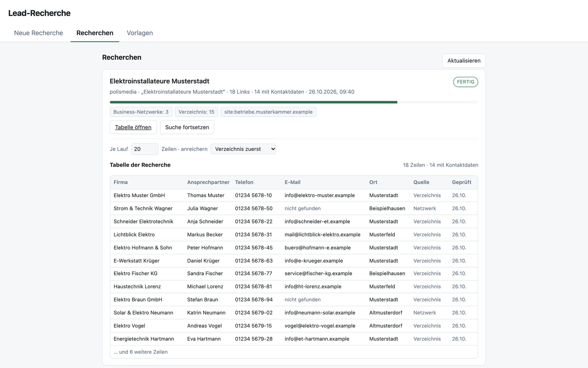The image size is (588, 368).
Task: Open the Neue Recherche tab
Action: [x=39, y=33]
